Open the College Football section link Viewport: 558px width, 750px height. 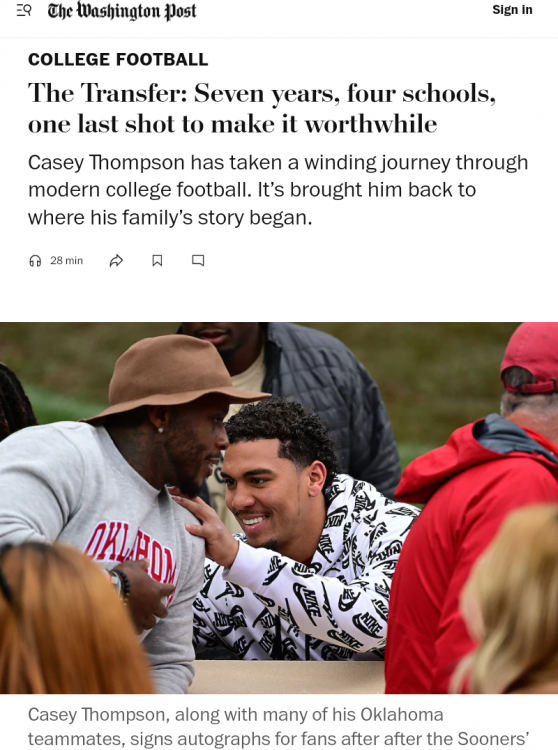[118, 59]
